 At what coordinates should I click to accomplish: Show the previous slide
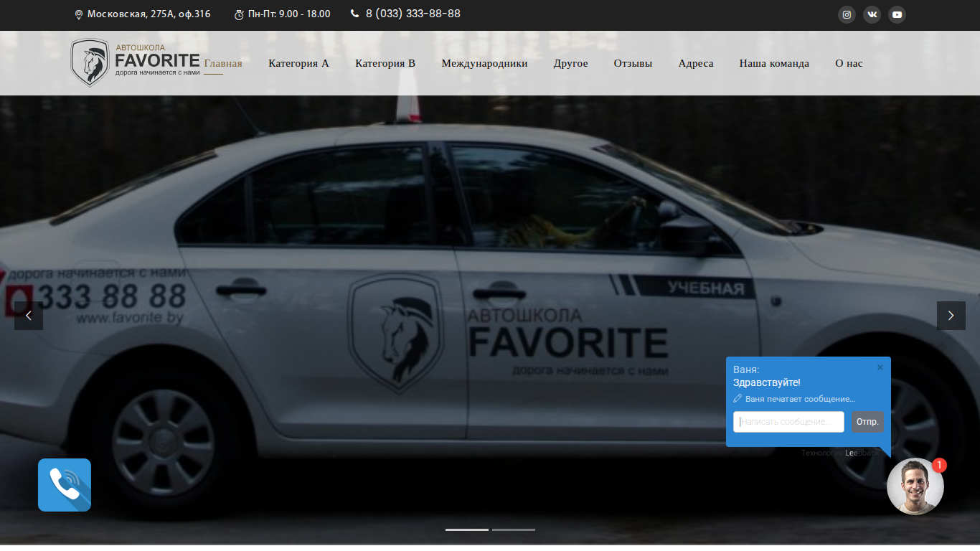click(x=29, y=316)
